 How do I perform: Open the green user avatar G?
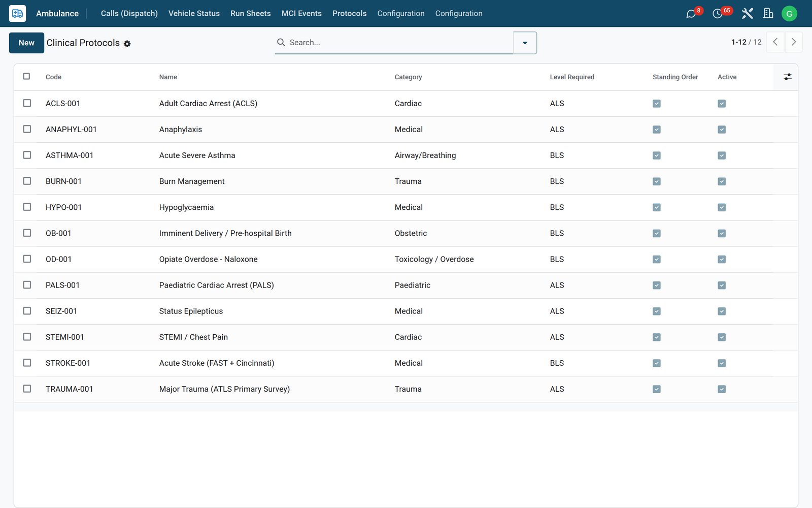pyautogui.click(x=789, y=14)
